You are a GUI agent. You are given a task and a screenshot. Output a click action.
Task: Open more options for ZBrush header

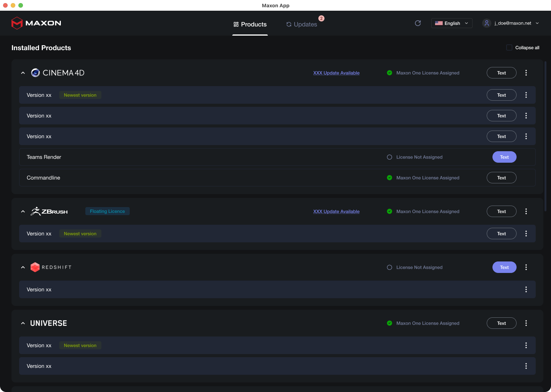point(526,211)
